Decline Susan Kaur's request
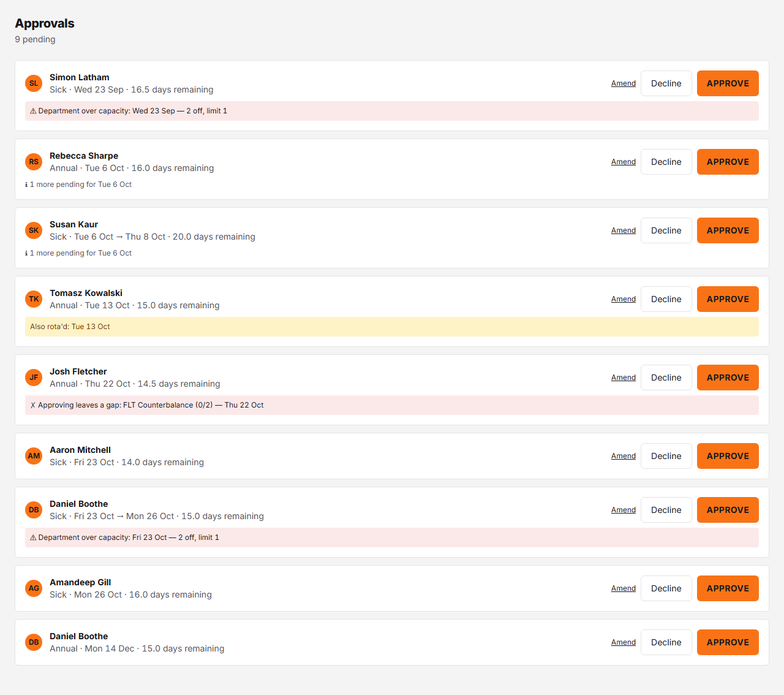The height and width of the screenshot is (695, 784). (666, 230)
